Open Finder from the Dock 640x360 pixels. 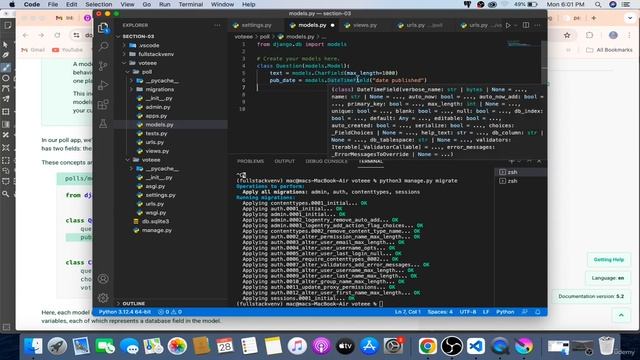(x=33, y=346)
